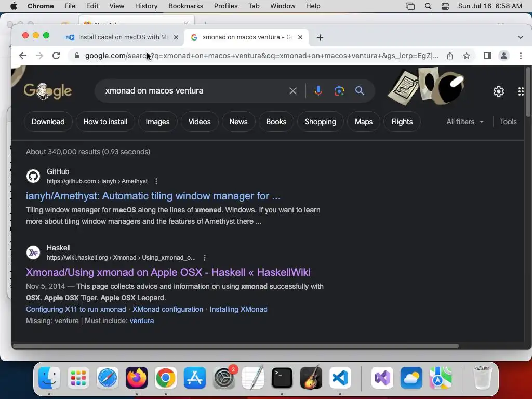The width and height of the screenshot is (532, 399).
Task: Open Xmonad/Using xmonad on Apple OSX link
Action: point(168,272)
